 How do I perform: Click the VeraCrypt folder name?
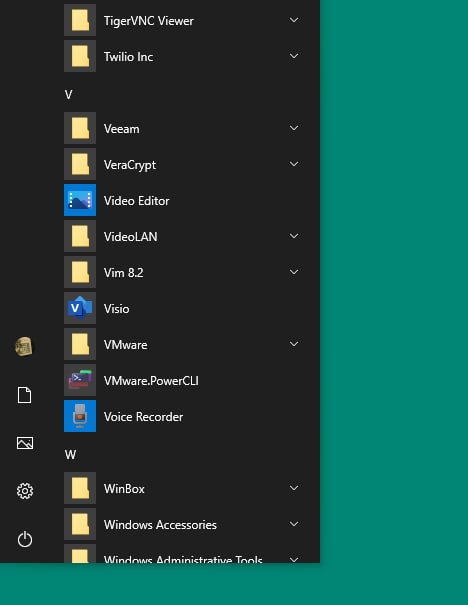point(130,165)
